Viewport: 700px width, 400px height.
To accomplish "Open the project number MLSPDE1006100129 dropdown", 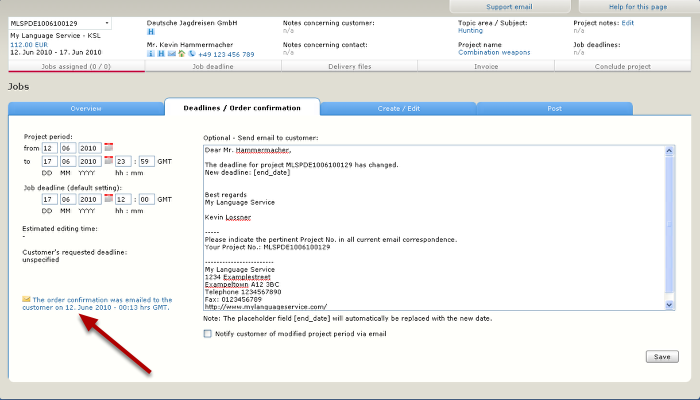I will [60, 23].
